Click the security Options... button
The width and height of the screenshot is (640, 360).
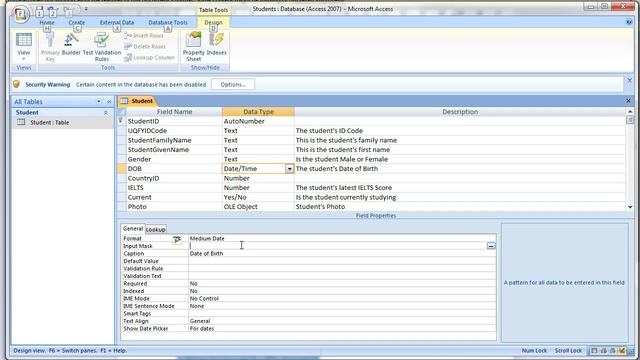pyautogui.click(x=233, y=84)
